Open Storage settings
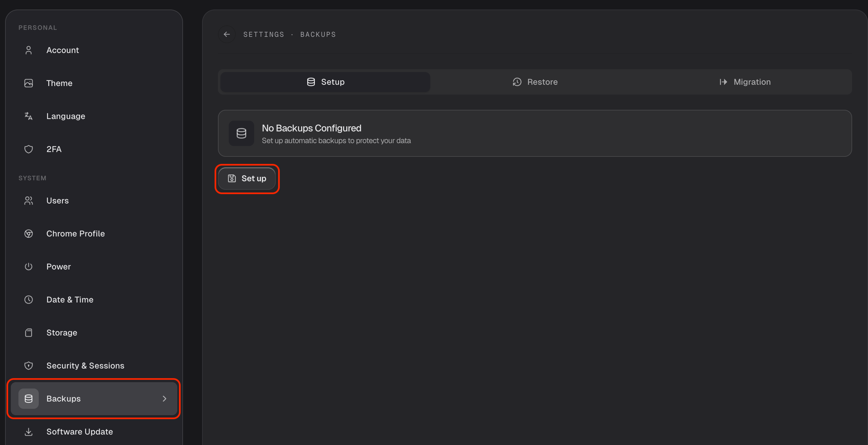Viewport: 868px width, 445px height. coord(94,333)
